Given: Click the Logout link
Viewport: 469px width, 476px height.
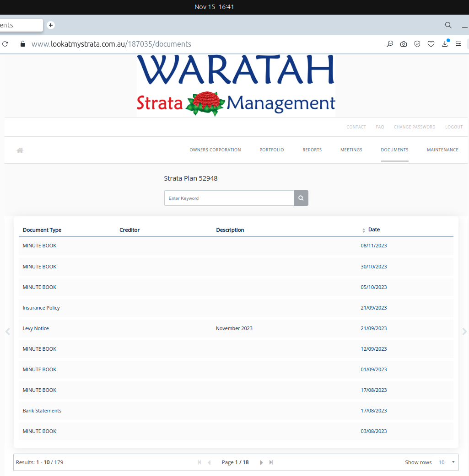Looking at the screenshot, I should [x=454, y=127].
